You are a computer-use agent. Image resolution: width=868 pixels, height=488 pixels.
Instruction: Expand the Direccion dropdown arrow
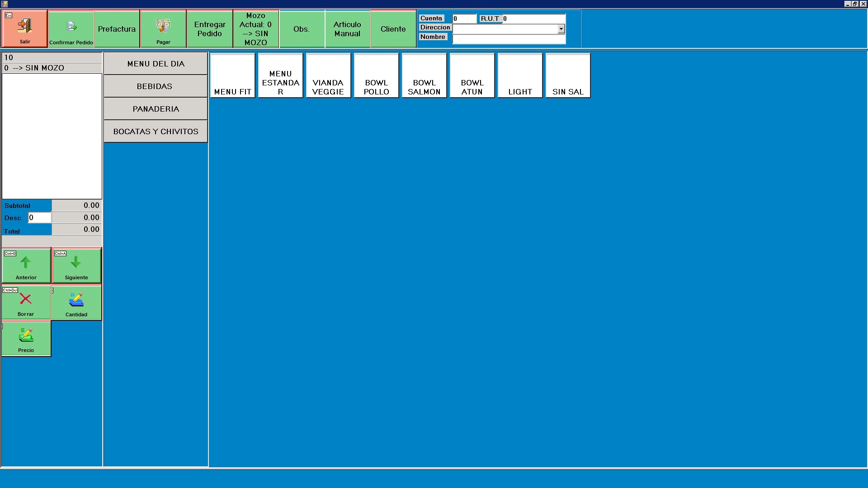pyautogui.click(x=561, y=29)
